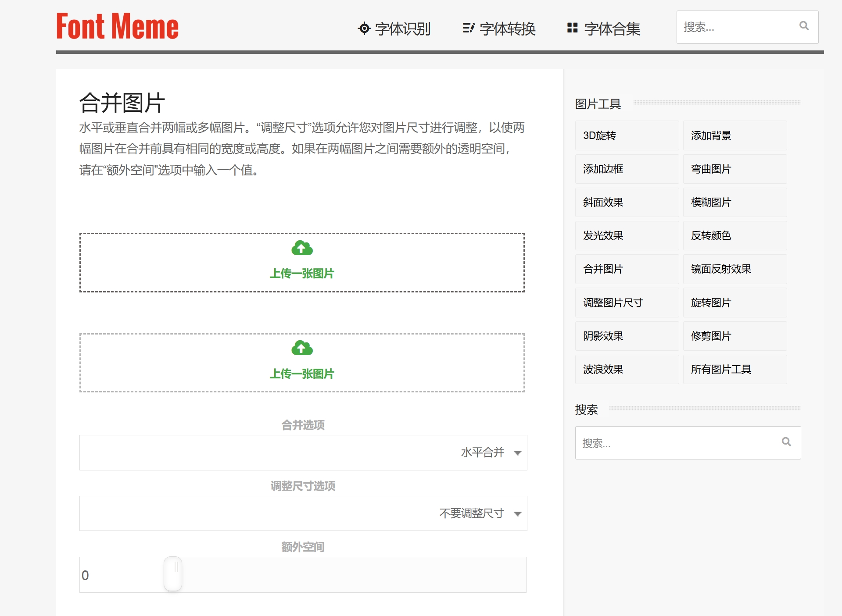Click the magnifier icon in the top search bar

point(804,27)
